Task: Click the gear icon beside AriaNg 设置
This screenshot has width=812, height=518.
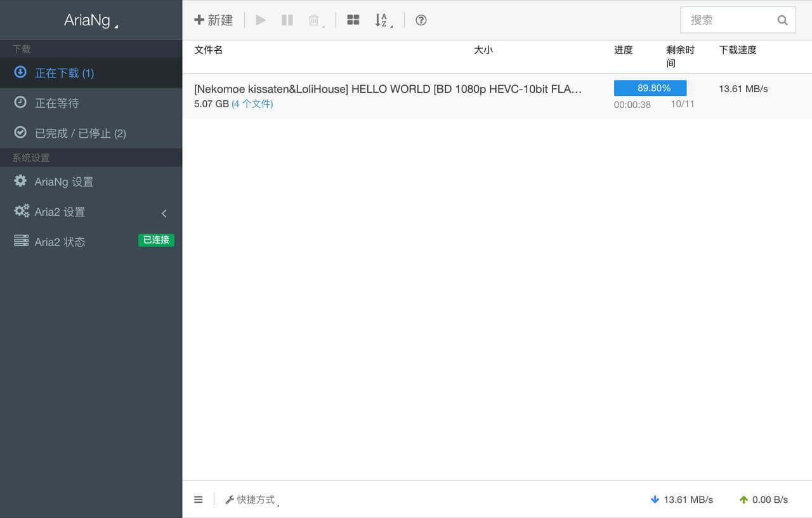Action: 20,181
